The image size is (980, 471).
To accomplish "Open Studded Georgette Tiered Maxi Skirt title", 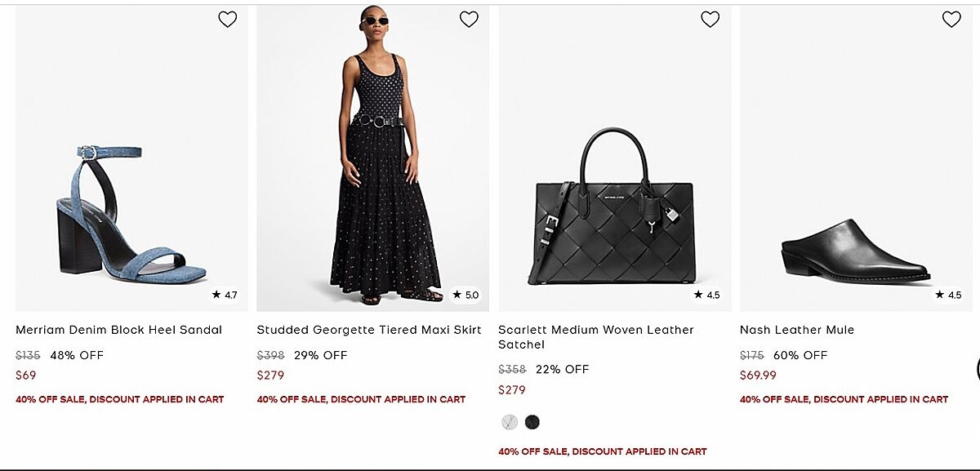I will (369, 330).
